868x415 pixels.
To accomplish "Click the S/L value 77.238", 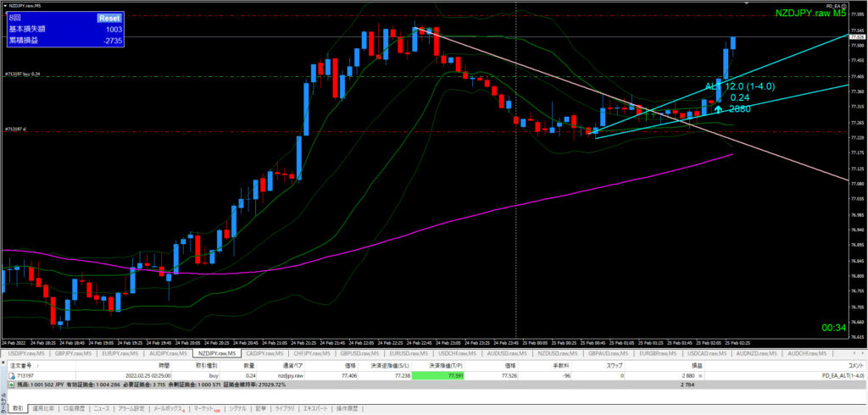I will [402, 375].
